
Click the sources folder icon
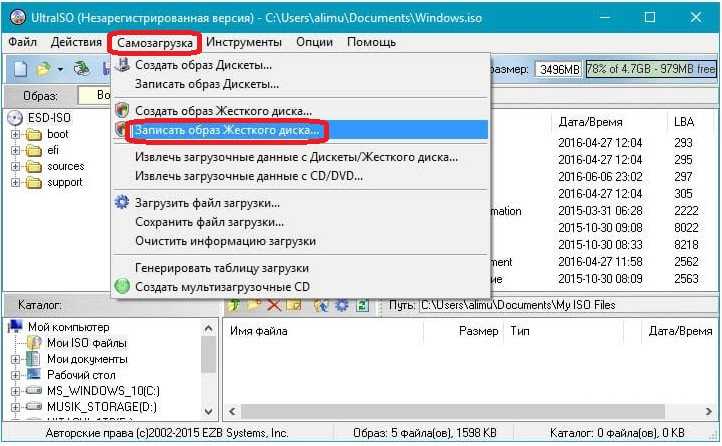34,166
